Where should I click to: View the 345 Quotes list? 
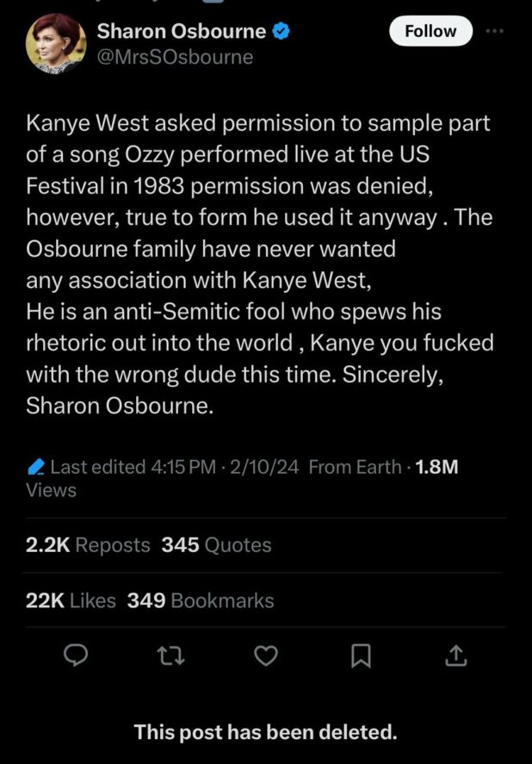coord(216,544)
